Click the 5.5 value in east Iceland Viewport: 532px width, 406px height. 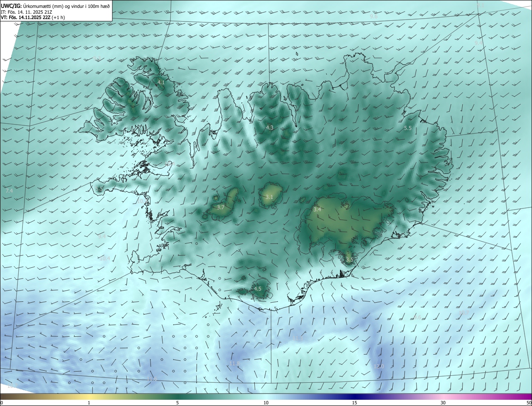click(x=408, y=128)
